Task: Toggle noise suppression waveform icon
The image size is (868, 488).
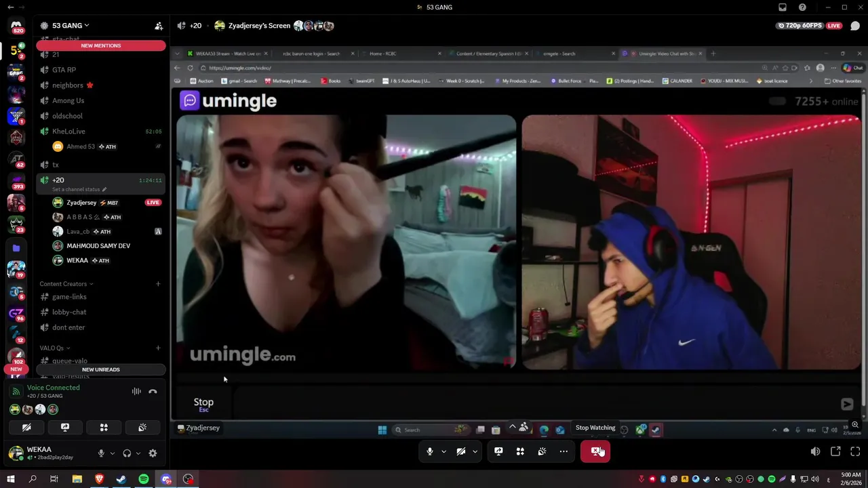Action: [136, 391]
